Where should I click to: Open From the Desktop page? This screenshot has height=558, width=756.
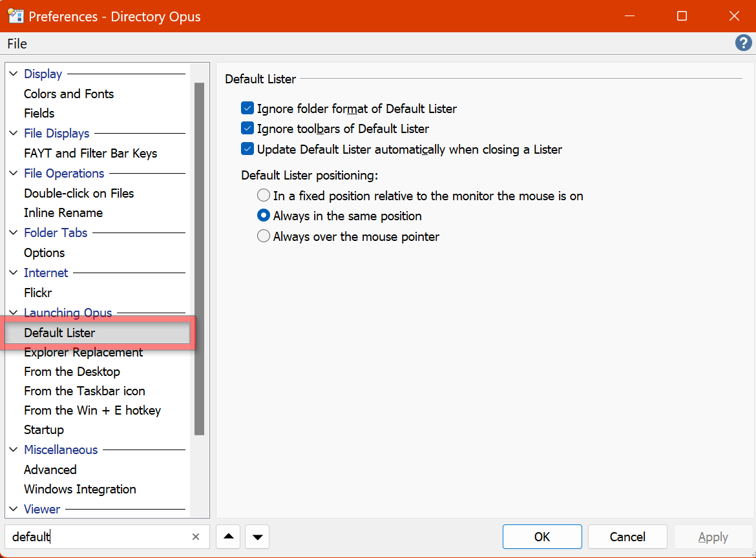(x=72, y=371)
